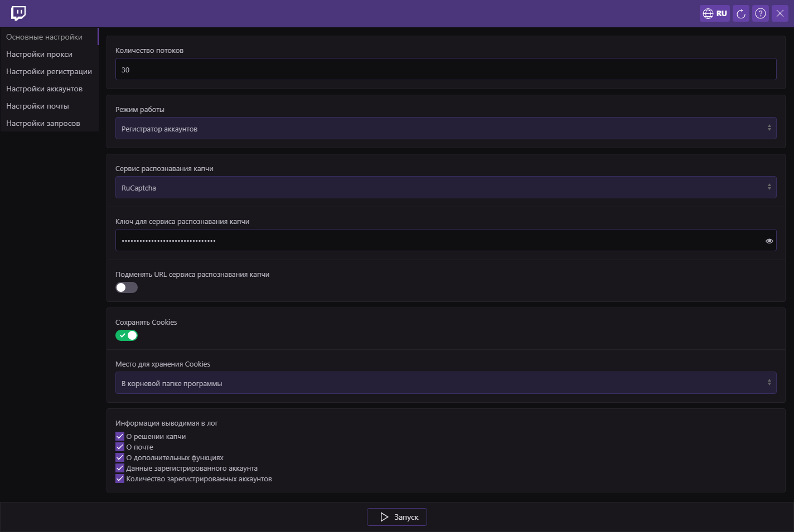
Task: Uncheck the О решении капчи checkbox
Action: point(120,436)
